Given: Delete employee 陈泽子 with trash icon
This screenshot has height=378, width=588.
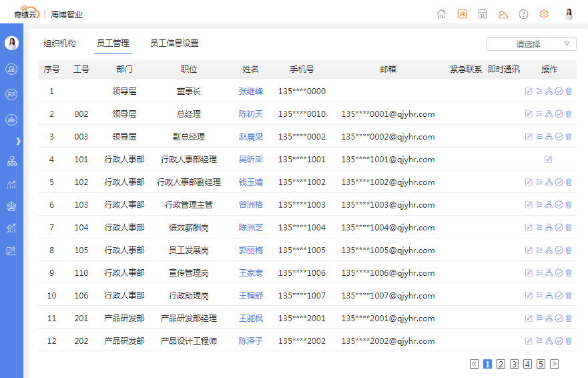Looking at the screenshot, I should tap(569, 341).
